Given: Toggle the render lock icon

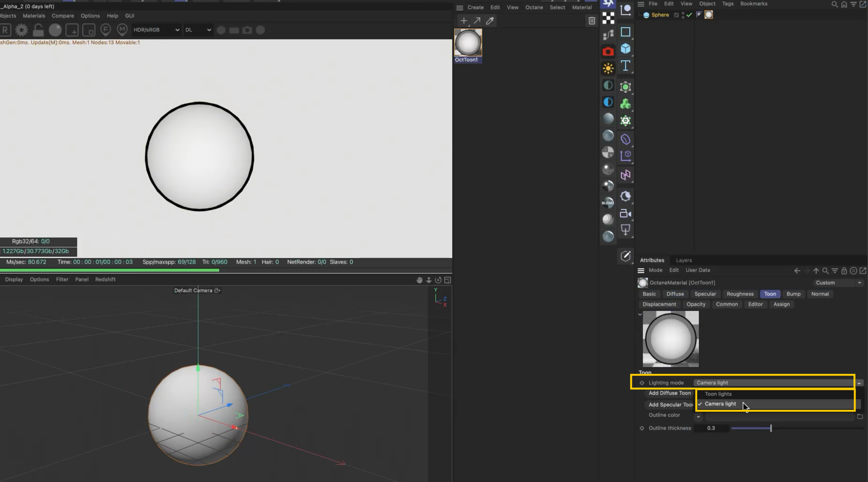Looking at the screenshot, I should click(38, 30).
